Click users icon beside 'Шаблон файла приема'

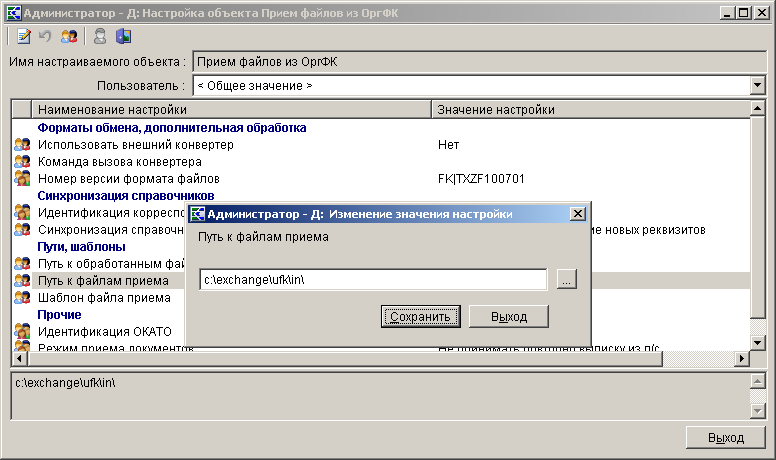coord(22,298)
